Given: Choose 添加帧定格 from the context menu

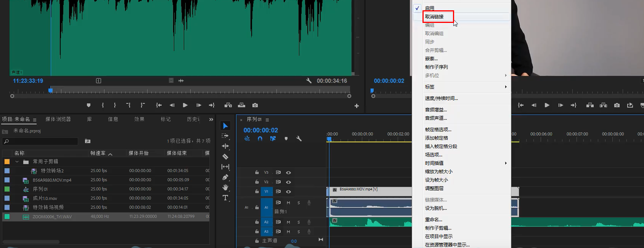Looking at the screenshot, I should [461, 138].
